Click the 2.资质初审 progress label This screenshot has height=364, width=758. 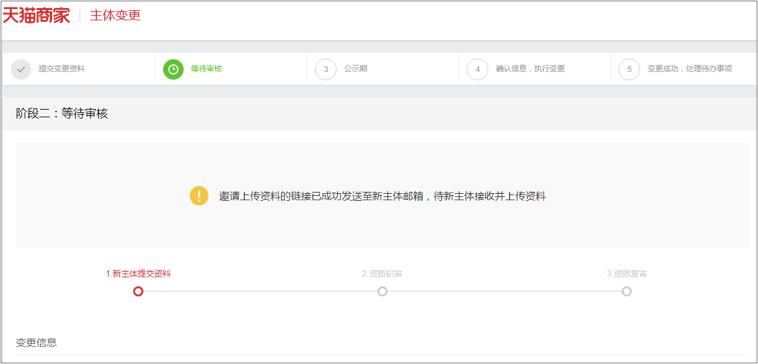coord(382,274)
